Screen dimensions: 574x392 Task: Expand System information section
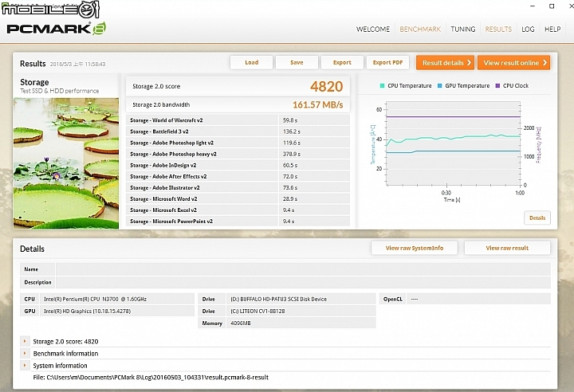coord(25,366)
